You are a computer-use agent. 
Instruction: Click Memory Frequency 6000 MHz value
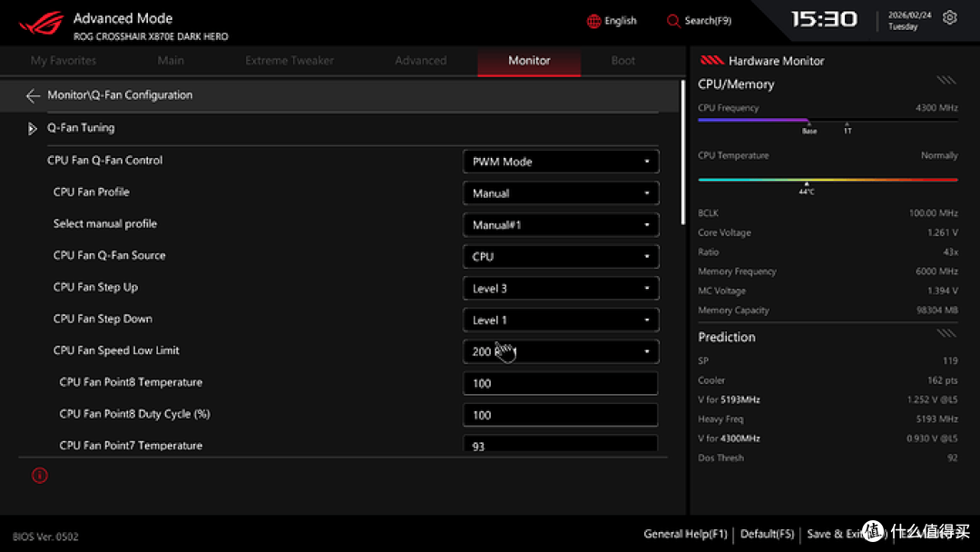pyautogui.click(x=936, y=271)
